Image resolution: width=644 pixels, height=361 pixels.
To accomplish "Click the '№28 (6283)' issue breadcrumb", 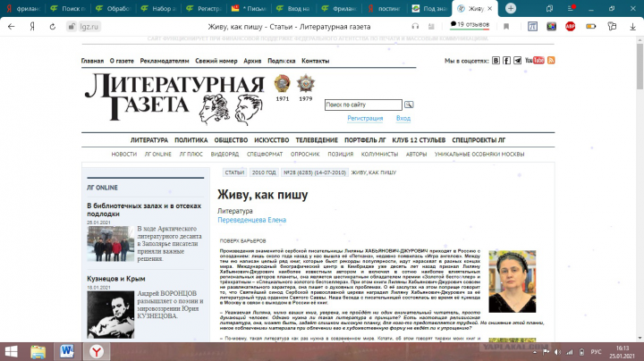I will pos(315,172).
